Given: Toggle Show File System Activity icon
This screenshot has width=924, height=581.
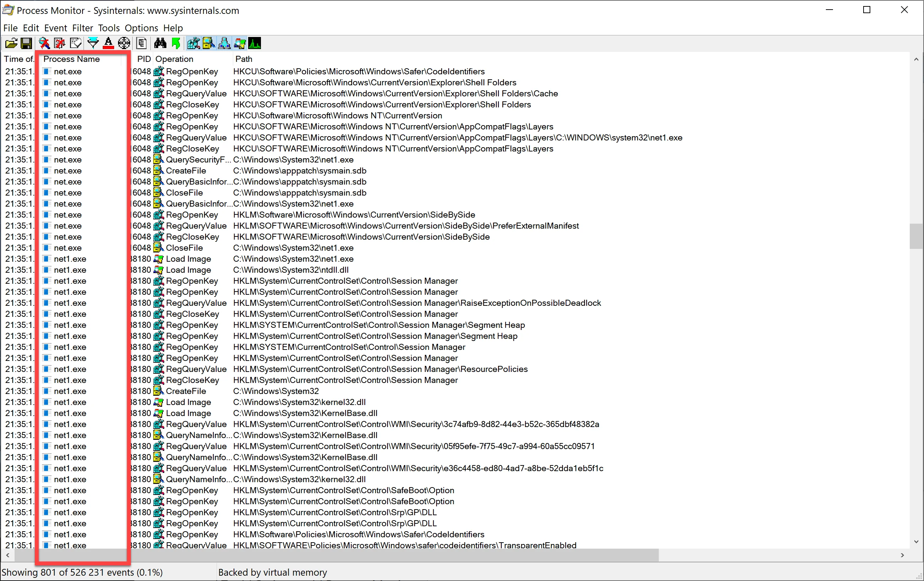Looking at the screenshot, I should click(209, 43).
